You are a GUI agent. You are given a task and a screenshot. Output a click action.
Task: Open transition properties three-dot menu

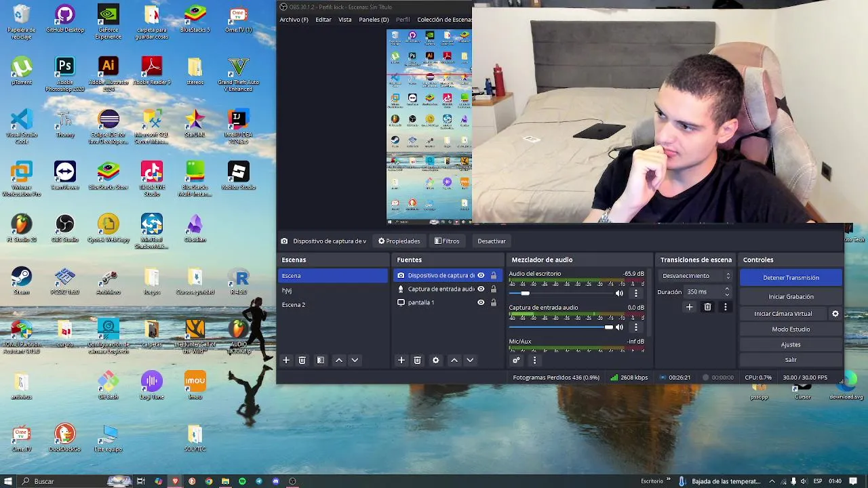(725, 307)
